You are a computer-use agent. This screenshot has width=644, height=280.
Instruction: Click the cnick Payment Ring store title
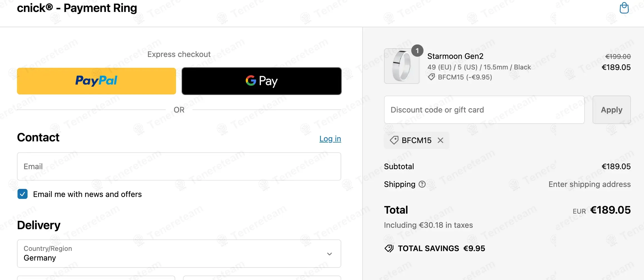tap(77, 8)
